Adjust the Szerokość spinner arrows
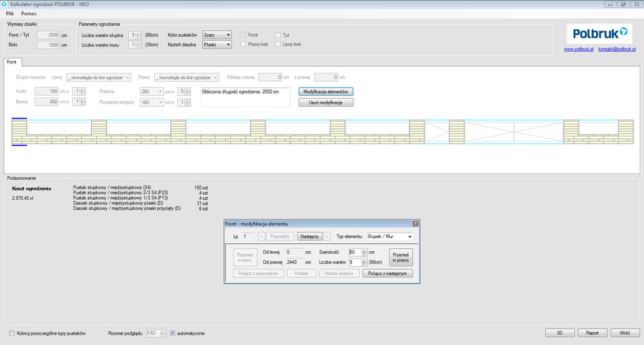Image resolution: width=644 pixels, height=345 pixels. [364, 252]
